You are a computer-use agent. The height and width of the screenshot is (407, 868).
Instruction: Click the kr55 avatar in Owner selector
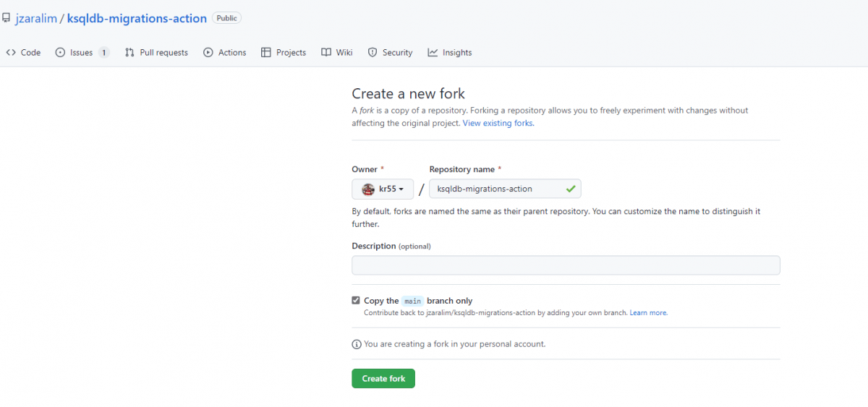click(368, 189)
